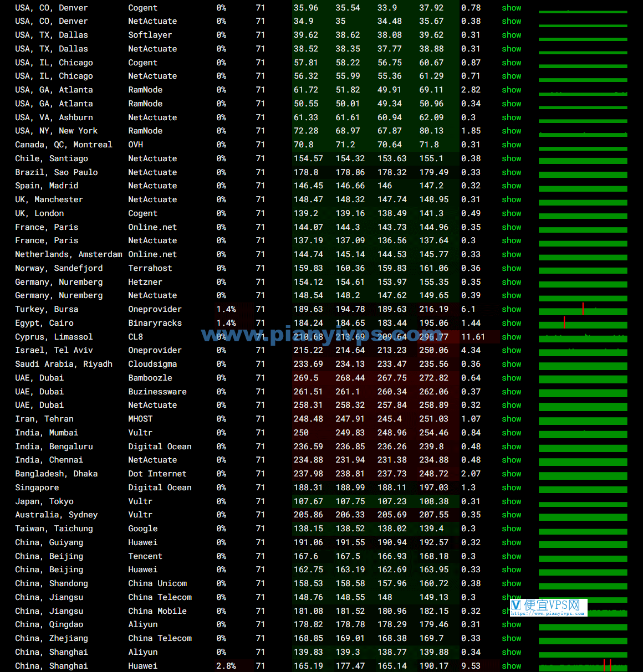Screen dimensions: 643x672
Task: Select 'Tencent' provider text
Action: tap(145, 556)
